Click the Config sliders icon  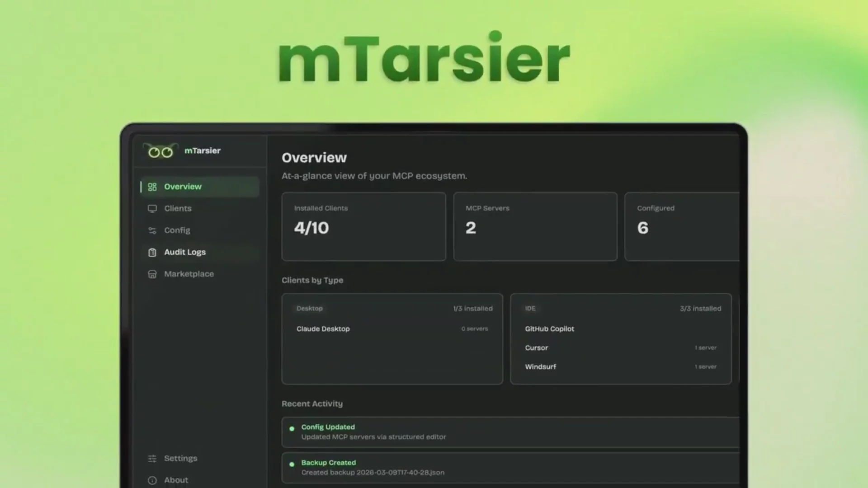(x=152, y=230)
